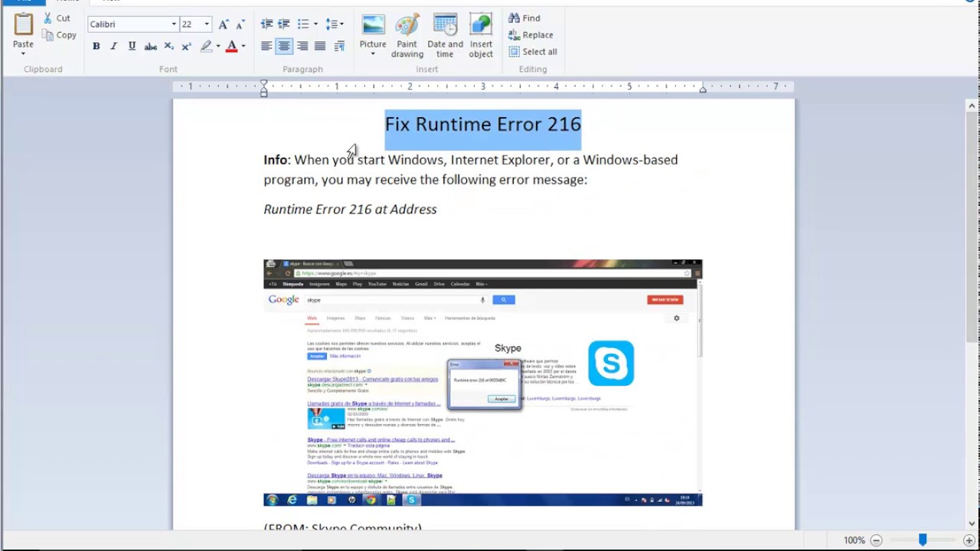
Task: Click Select all in the Editing group
Action: tap(533, 52)
